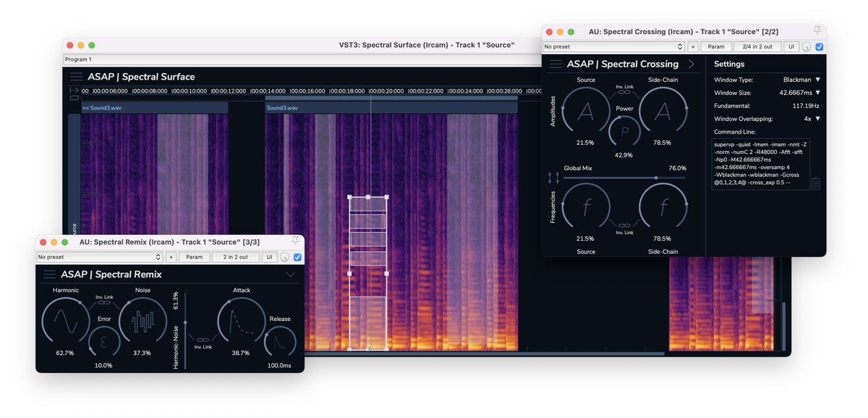Image resolution: width=868 pixels, height=418 pixels.
Task: Click the right vertical scrollbar in Spectral Surface
Action: 784,325
